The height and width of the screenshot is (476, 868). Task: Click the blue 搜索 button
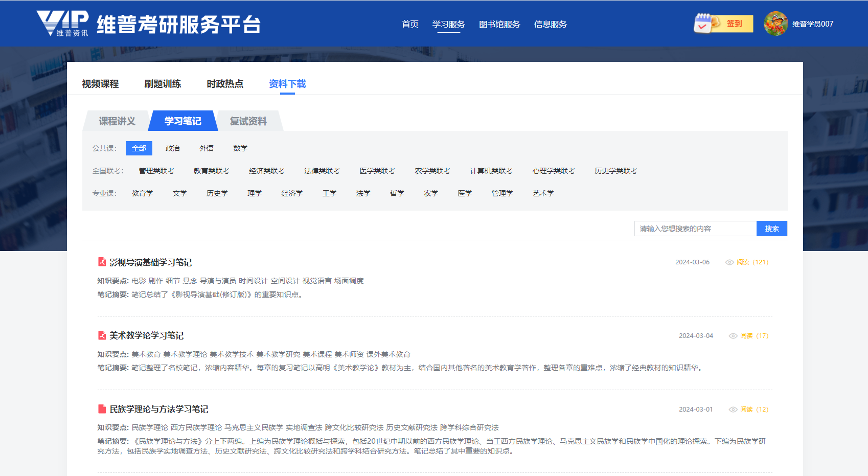click(772, 229)
